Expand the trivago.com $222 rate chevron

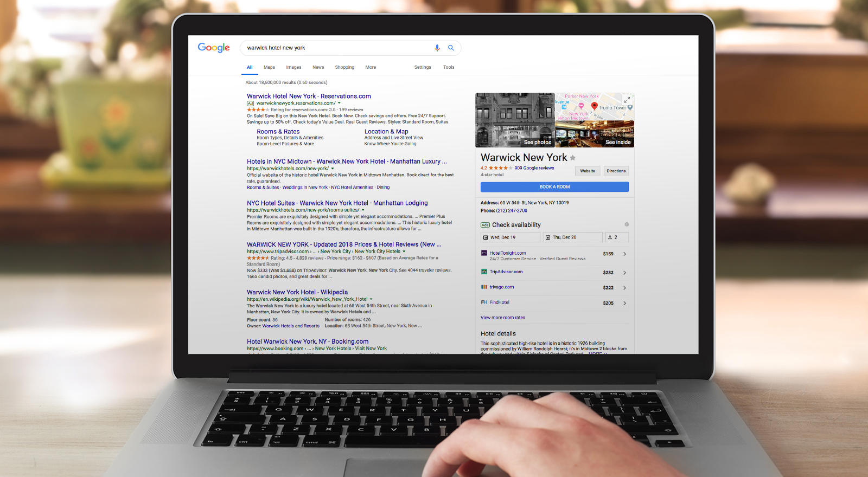[x=624, y=288]
